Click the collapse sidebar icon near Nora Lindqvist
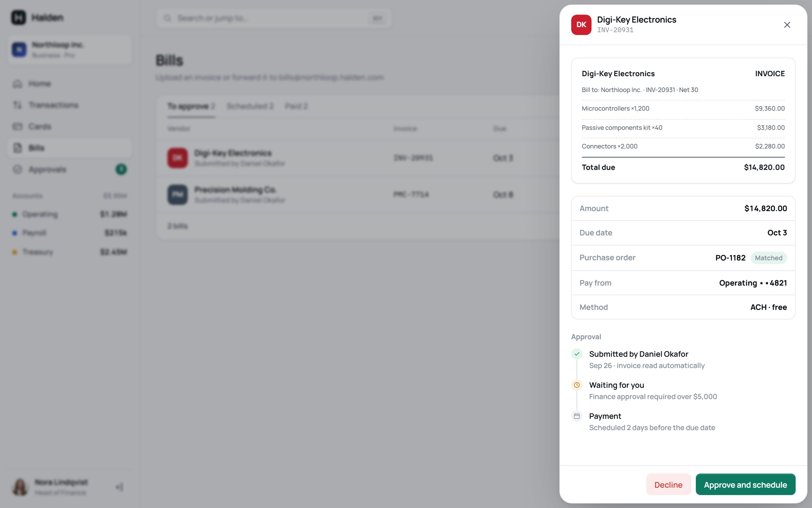The image size is (812, 508). pyautogui.click(x=120, y=487)
